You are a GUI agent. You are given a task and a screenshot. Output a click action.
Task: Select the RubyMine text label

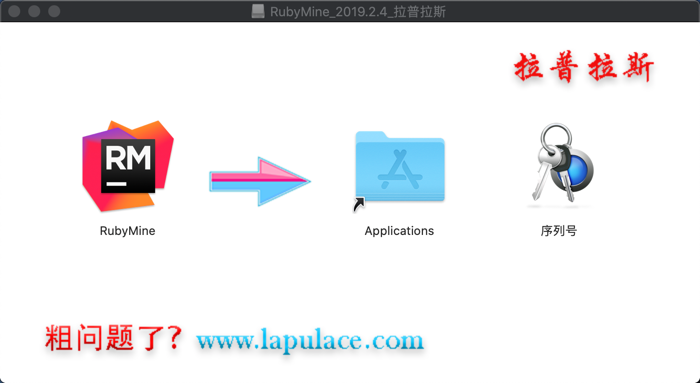click(x=127, y=231)
